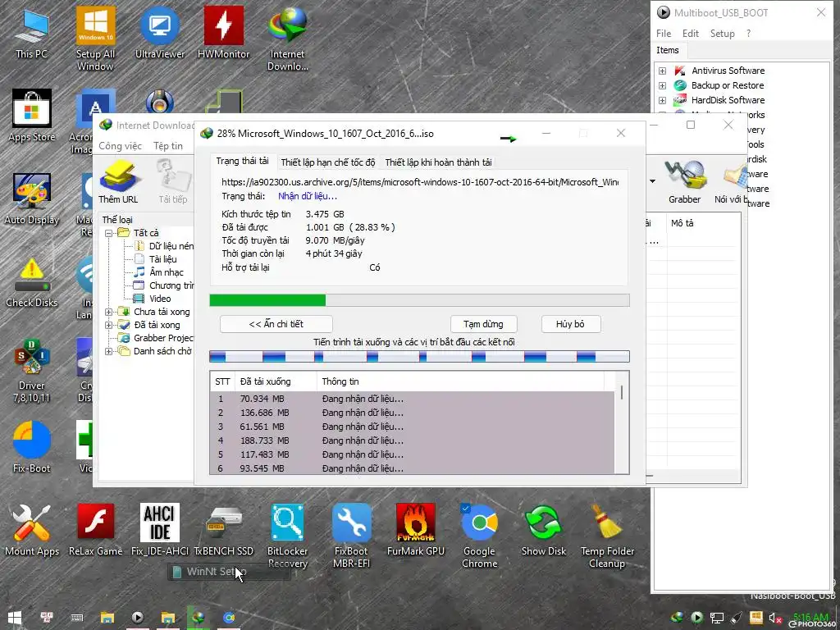Expand Backup or Restore in Multiboot window
Image resolution: width=840 pixels, height=630 pixels.
(663, 85)
